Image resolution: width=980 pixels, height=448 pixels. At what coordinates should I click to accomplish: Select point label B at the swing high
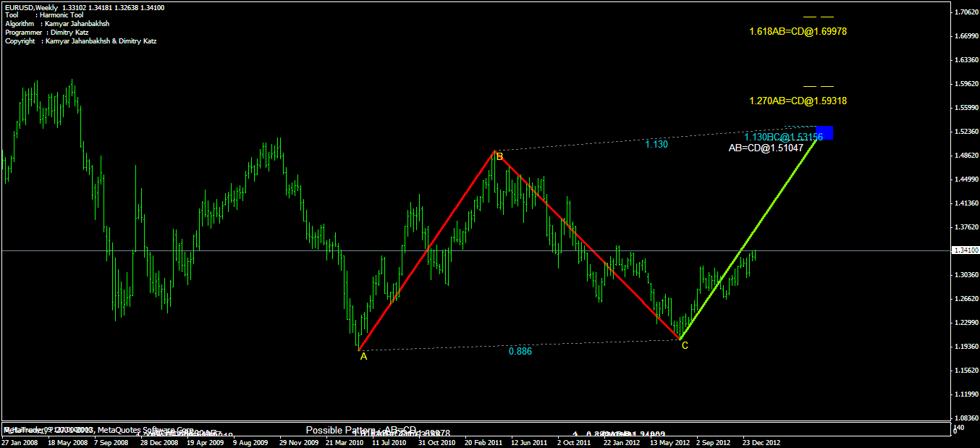pyautogui.click(x=499, y=156)
